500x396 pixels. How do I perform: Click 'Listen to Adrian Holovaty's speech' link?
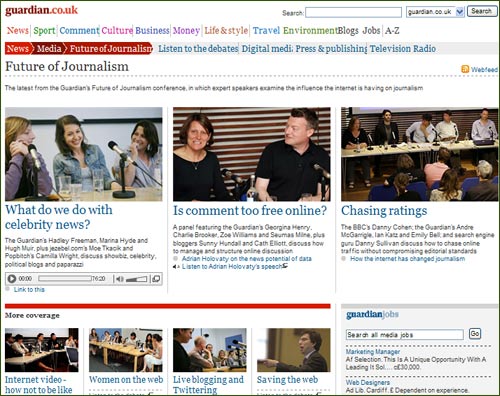click(232, 266)
